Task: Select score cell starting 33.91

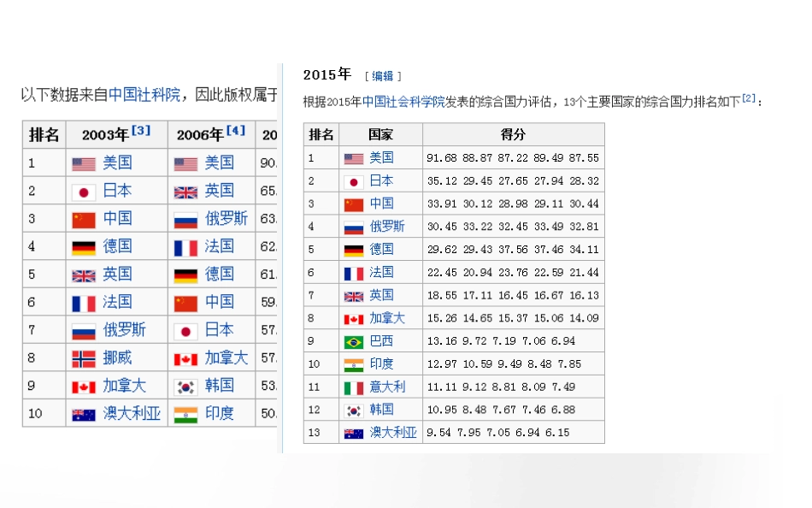Action: [513, 204]
